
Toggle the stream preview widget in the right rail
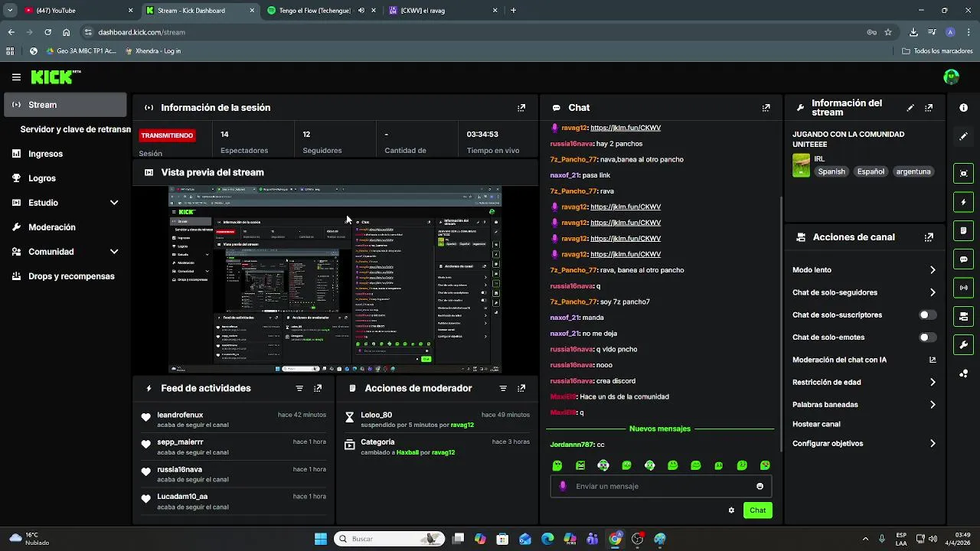point(964,174)
